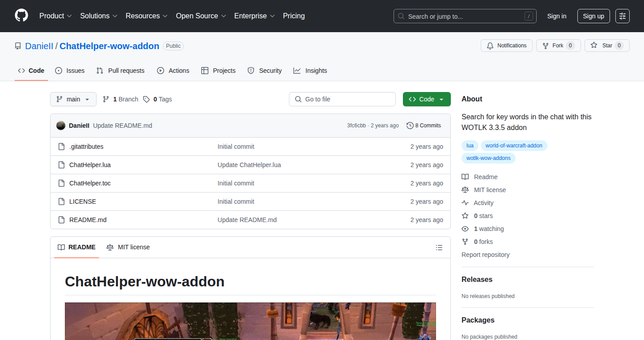
Task: Open the Activity link
Action: pos(478,203)
